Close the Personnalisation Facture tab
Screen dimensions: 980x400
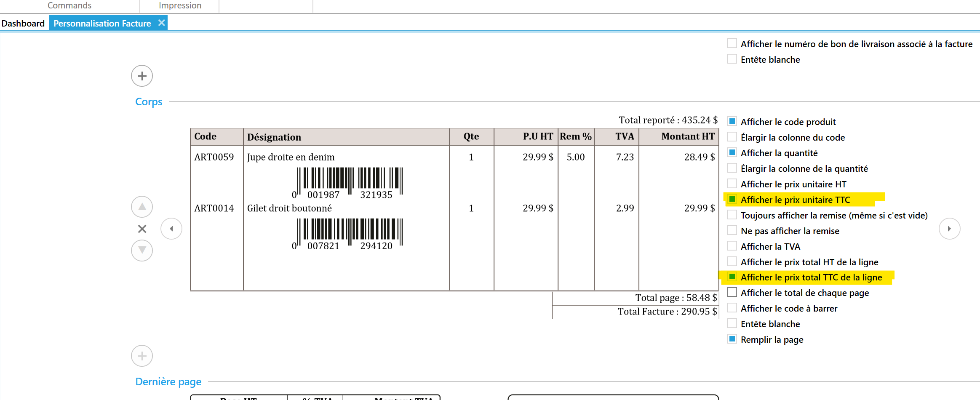[161, 23]
